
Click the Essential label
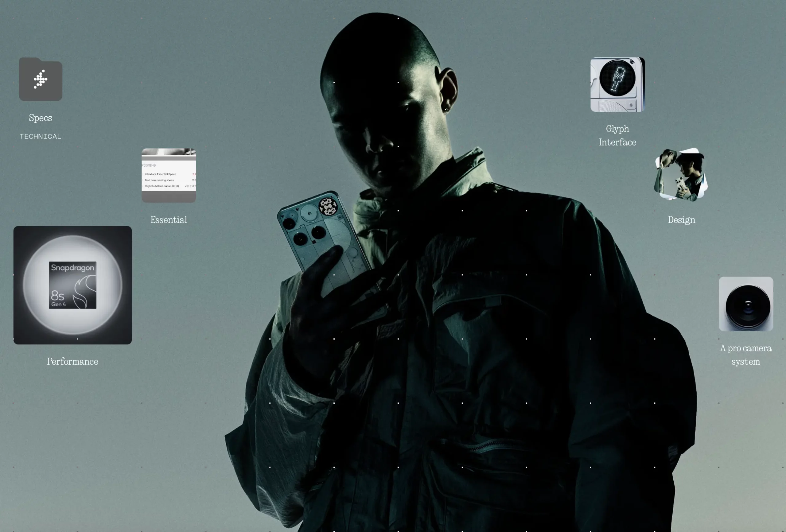click(x=169, y=220)
